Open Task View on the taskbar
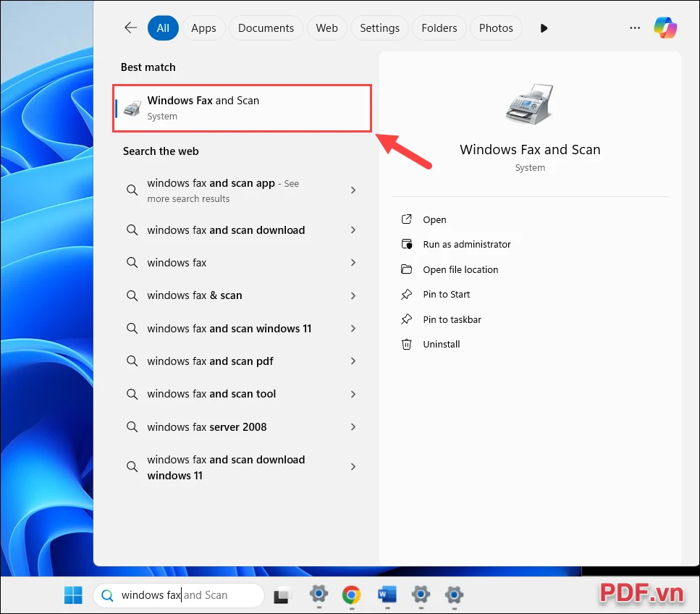 point(282,594)
